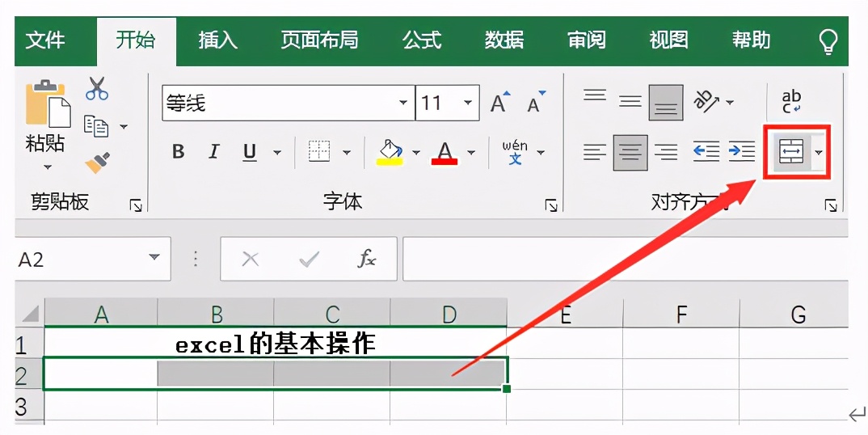
Task: Click the Cancel X in formula bar
Action: (x=251, y=259)
